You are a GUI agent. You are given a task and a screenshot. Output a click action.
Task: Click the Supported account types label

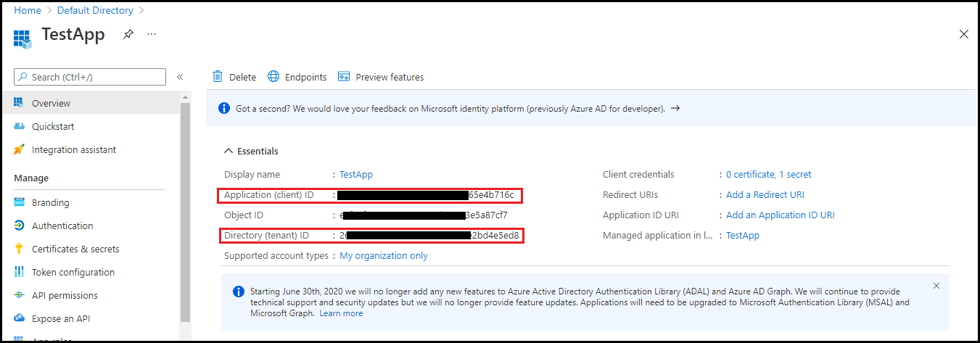276,255
